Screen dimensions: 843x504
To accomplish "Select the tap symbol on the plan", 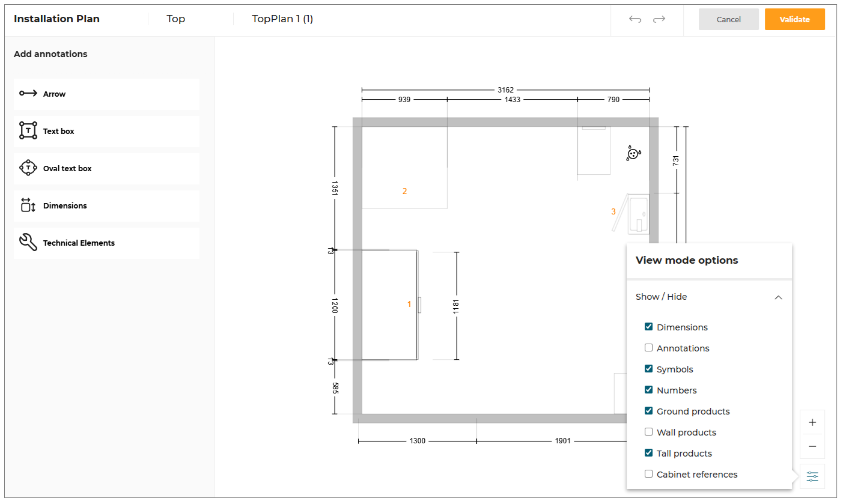I will coord(633,154).
